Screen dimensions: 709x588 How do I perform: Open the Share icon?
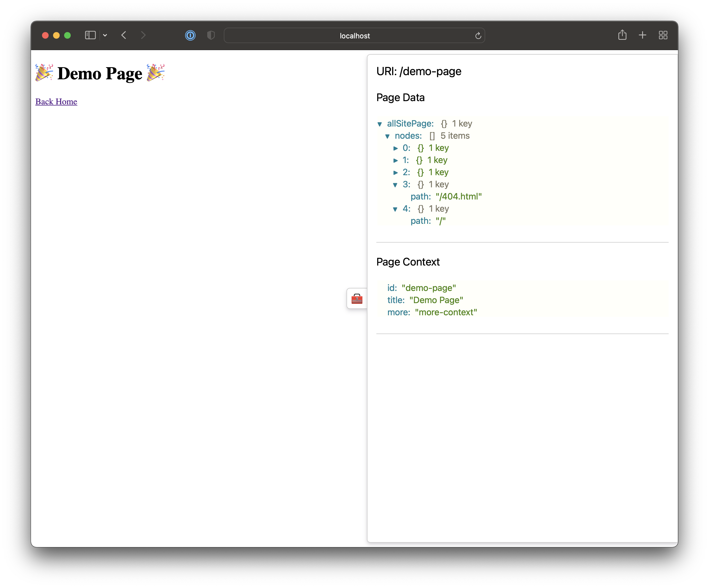pos(622,35)
